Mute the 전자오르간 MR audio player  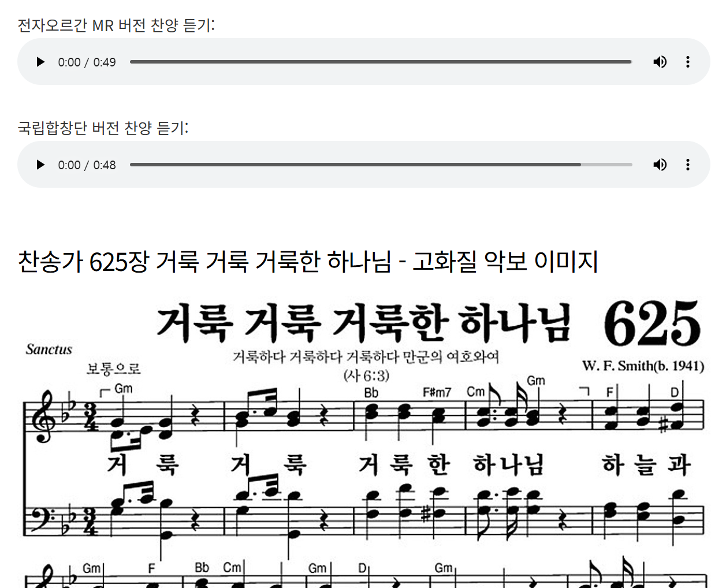pos(660,62)
